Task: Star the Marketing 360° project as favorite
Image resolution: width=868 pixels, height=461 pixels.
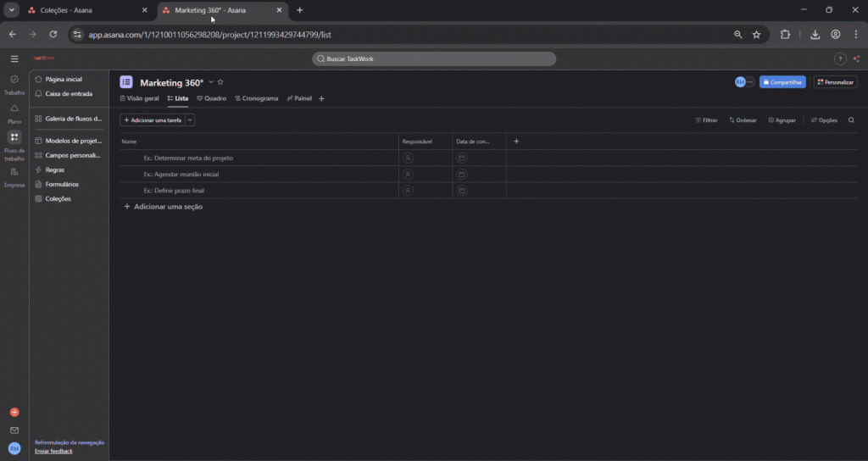Action: 220,82
